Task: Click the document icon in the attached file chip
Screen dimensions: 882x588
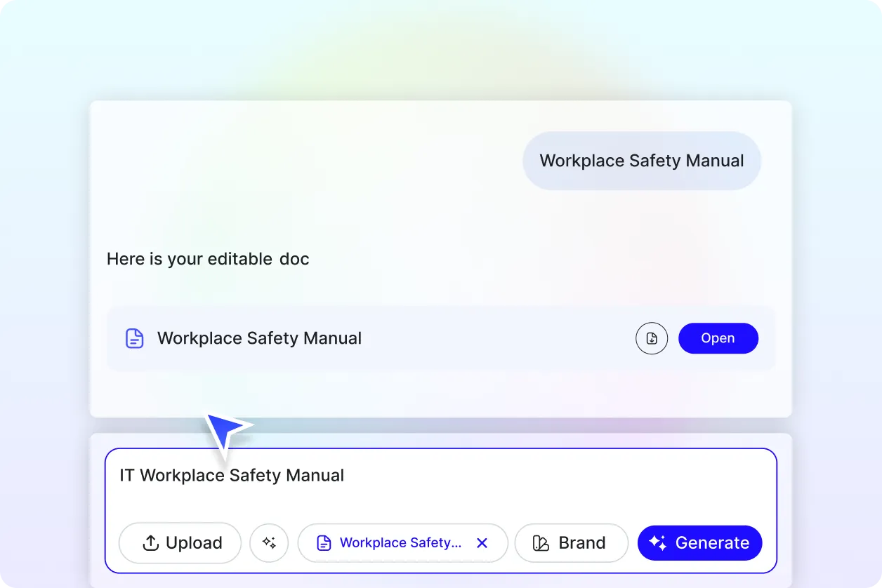Action: [x=324, y=543]
